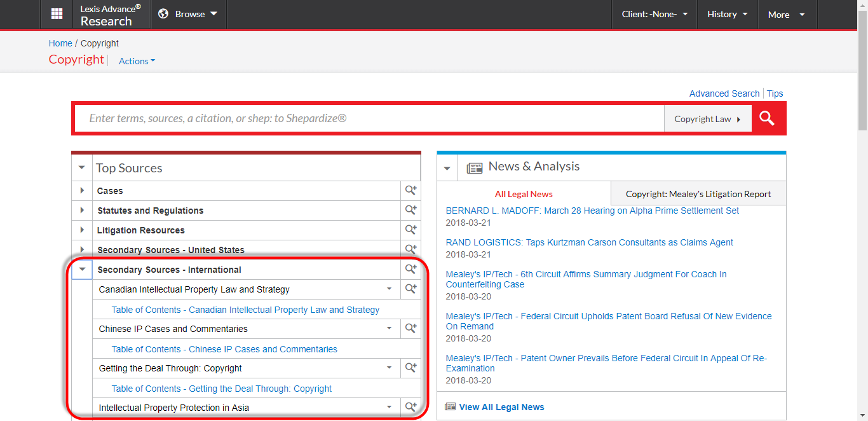Click the View All Legal News icon
The image size is (868, 421).
[451, 407]
